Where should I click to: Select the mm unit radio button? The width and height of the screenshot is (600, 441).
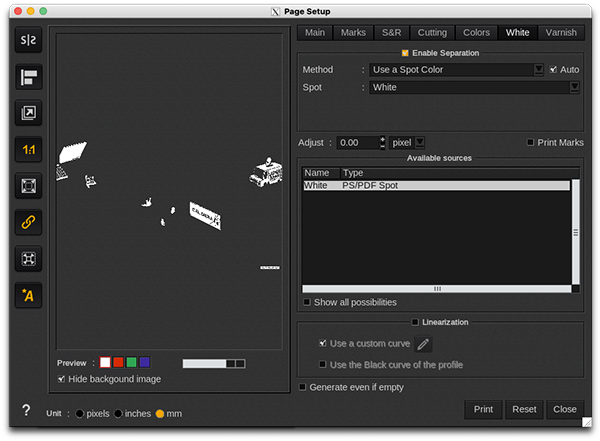pos(160,413)
